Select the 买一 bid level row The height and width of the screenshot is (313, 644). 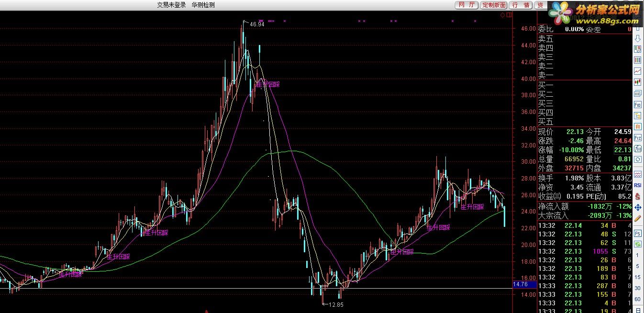[x=585, y=85]
